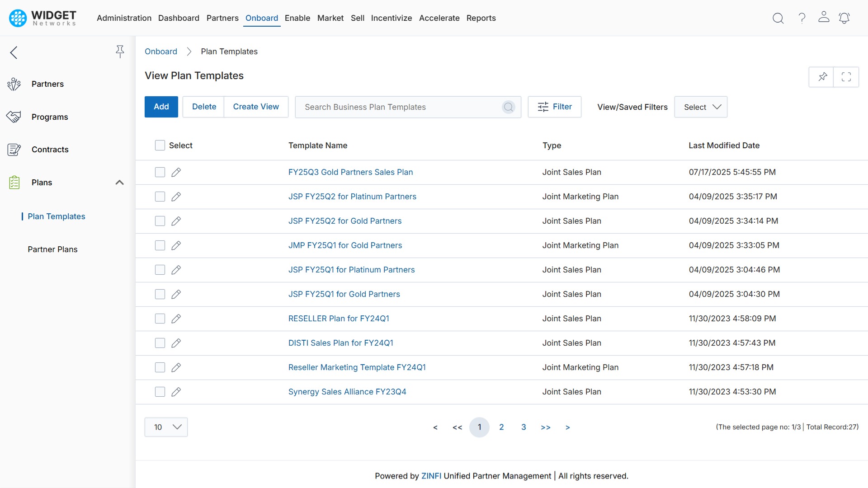This screenshot has width=868, height=488.
Task: Switch to the Market menu item
Action: pos(330,18)
